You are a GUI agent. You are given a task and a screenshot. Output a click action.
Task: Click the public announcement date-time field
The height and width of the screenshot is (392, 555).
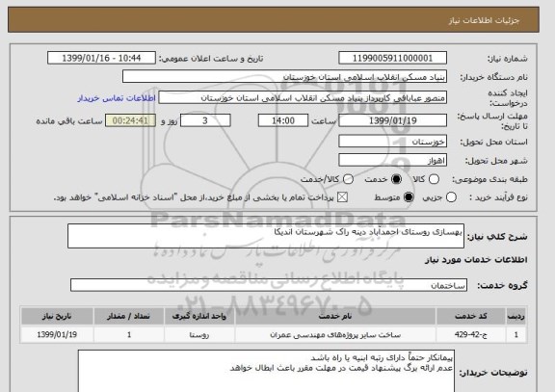pos(101,58)
